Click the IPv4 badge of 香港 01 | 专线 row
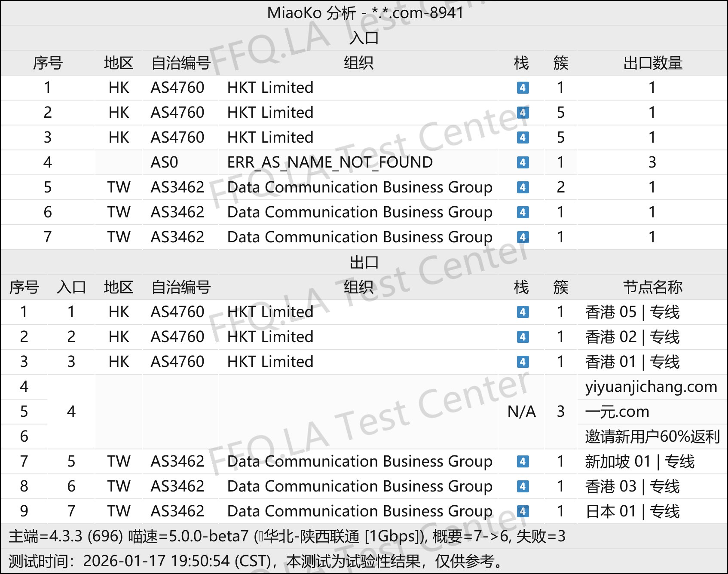 [523, 362]
